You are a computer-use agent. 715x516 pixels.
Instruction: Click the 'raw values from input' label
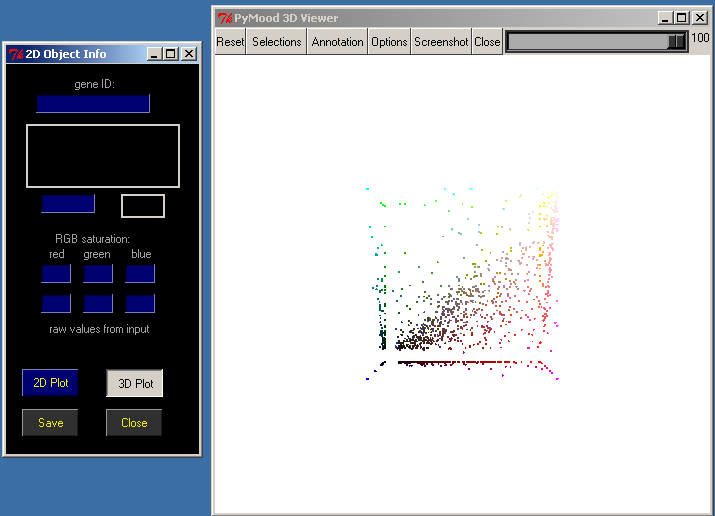(99, 329)
